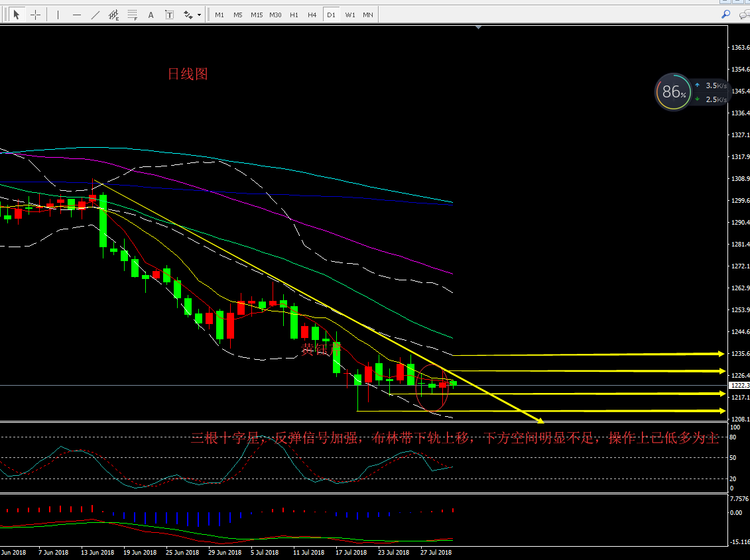The width and height of the screenshot is (750, 560).
Task: Add a text label tool
Action: [170, 15]
